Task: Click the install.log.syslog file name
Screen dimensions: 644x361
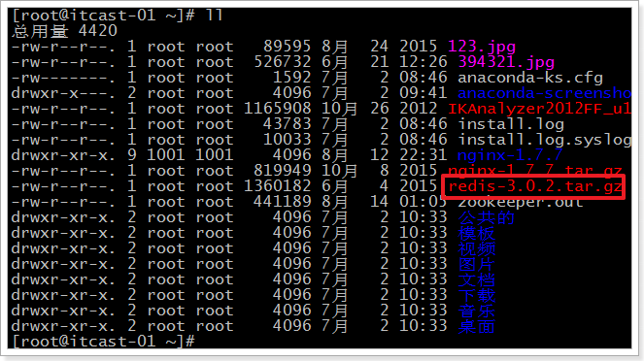Action: coord(544,140)
